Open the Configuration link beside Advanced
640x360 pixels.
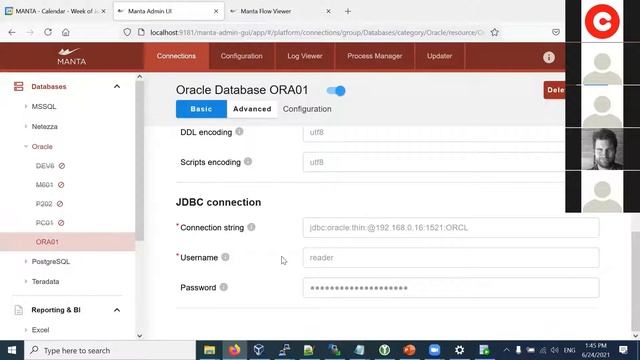coord(307,109)
